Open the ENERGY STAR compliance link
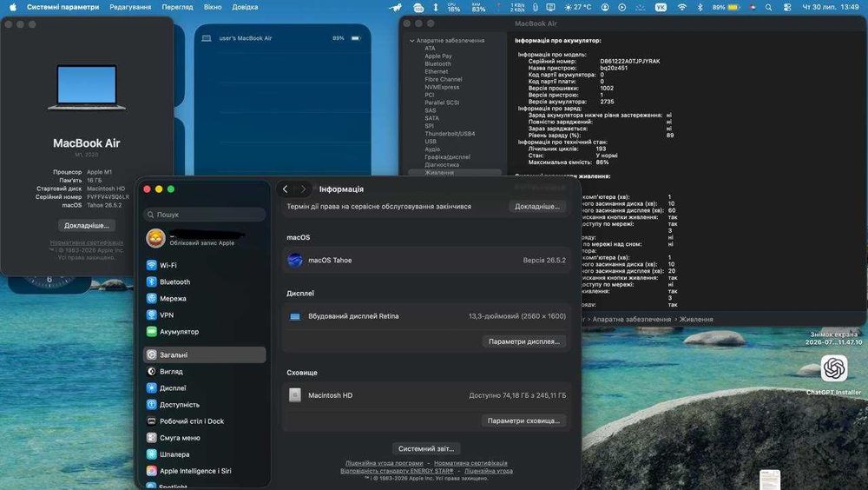This screenshot has height=490, width=868. pyautogui.click(x=397, y=471)
